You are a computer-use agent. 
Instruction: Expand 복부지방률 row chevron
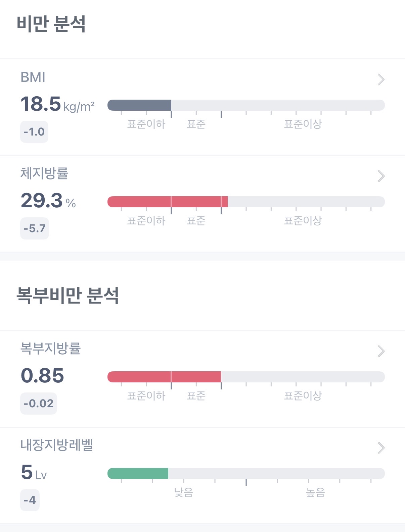(x=381, y=351)
